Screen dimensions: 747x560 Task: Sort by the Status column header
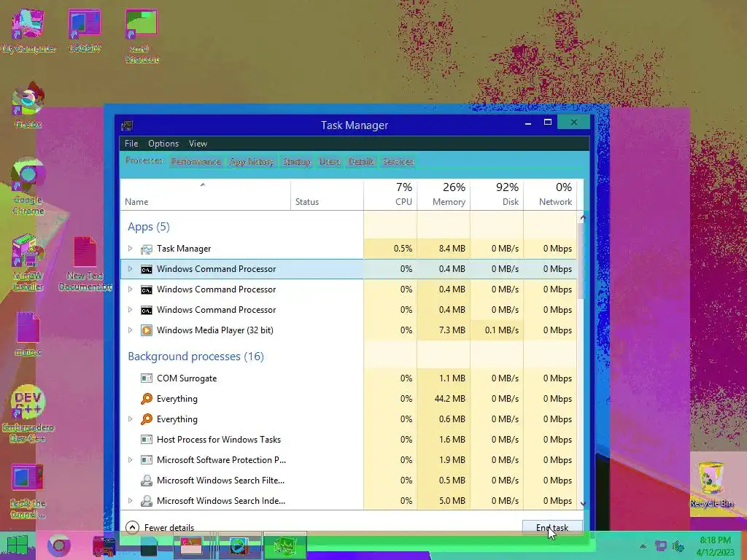tap(327, 195)
